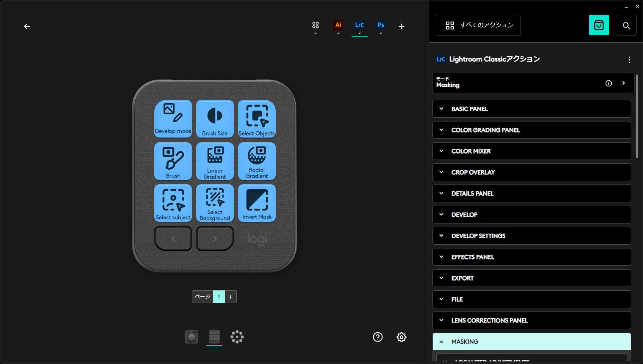Click the Develop mode key
Screen dimensions: 643x364
[173, 119]
